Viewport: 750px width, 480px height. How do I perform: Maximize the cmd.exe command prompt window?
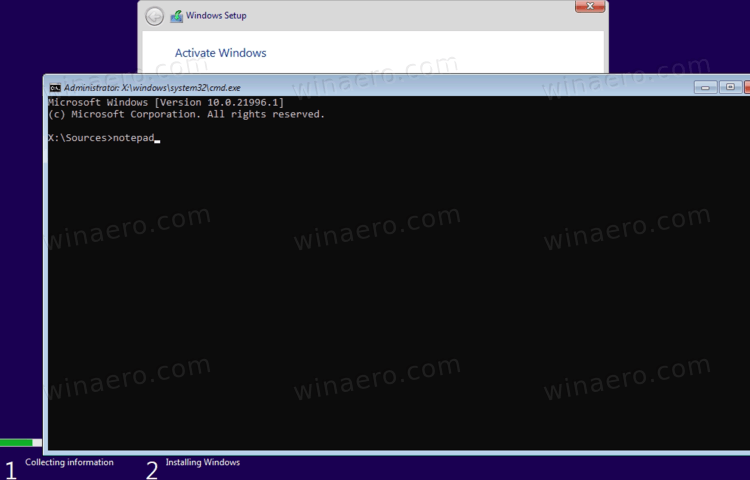[730, 87]
